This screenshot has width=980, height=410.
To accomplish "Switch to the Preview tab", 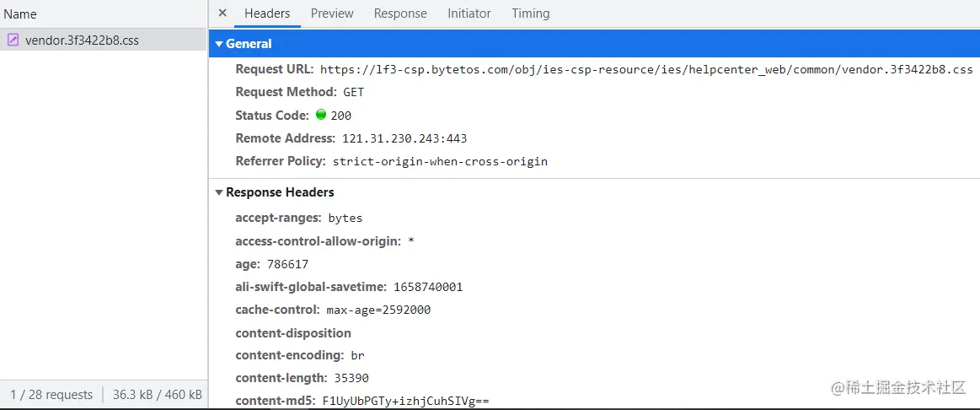I will point(332,13).
